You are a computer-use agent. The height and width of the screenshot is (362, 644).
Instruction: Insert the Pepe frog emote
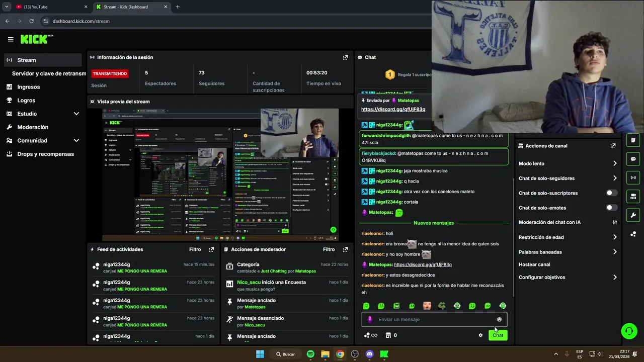point(442,306)
